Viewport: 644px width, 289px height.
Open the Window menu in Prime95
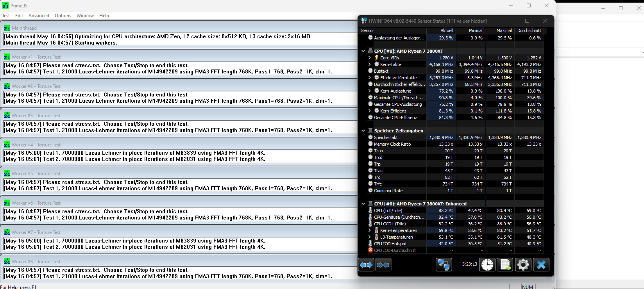(85, 16)
